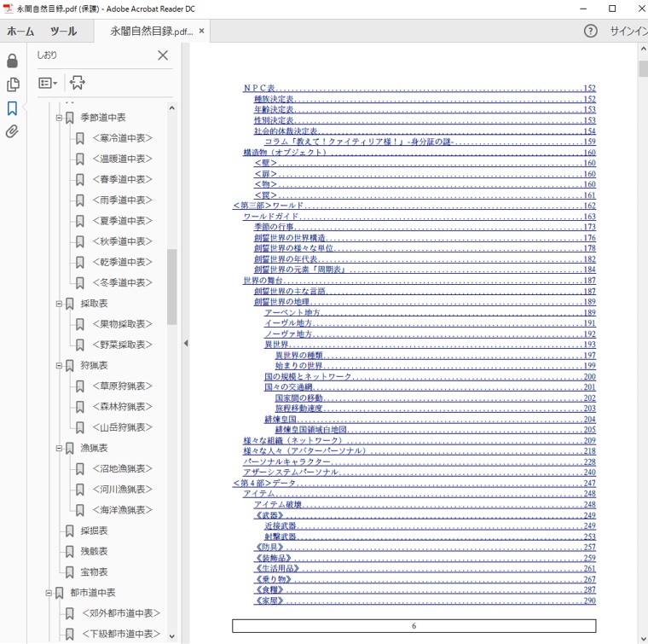This screenshot has width=648, height=644.
Task: Collapse the 都市道中表 bookmark group
Action: [49, 593]
